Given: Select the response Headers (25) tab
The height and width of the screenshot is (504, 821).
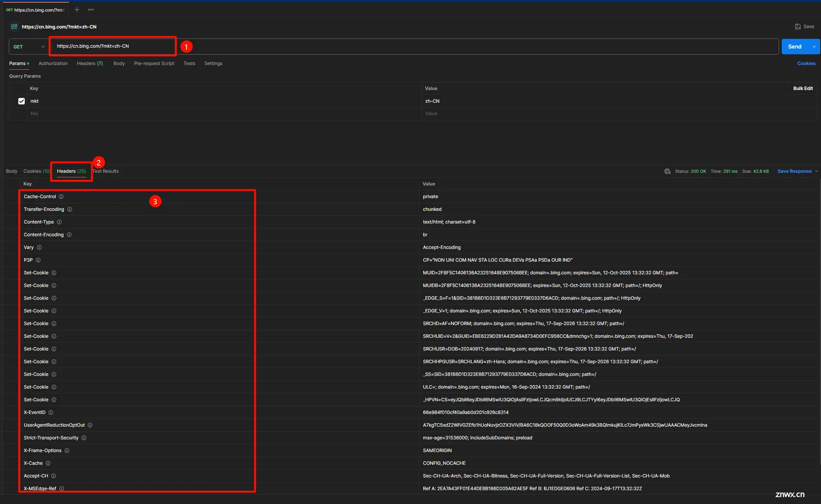Looking at the screenshot, I should (x=72, y=171).
